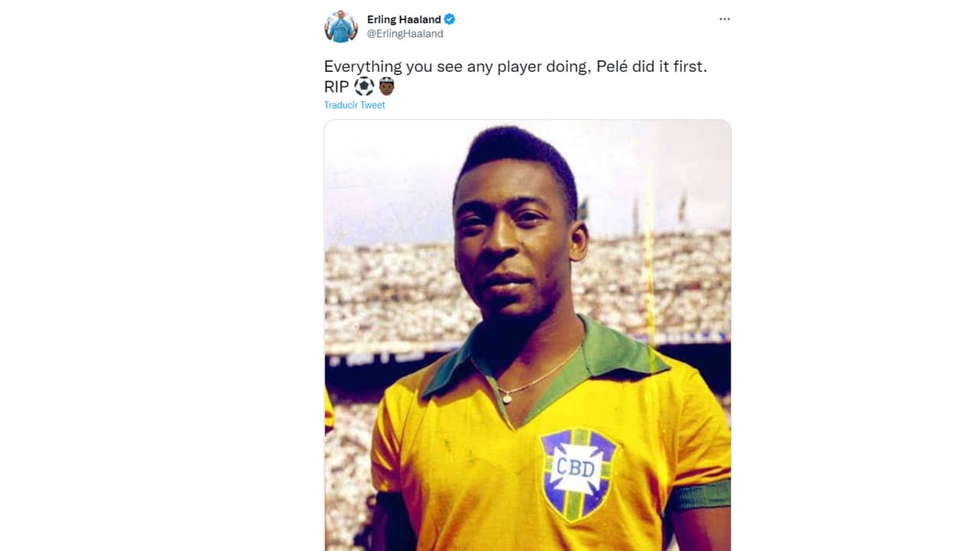Click the green sleeve cuff in photo
The height and width of the screenshot is (551, 980).
[698, 497]
